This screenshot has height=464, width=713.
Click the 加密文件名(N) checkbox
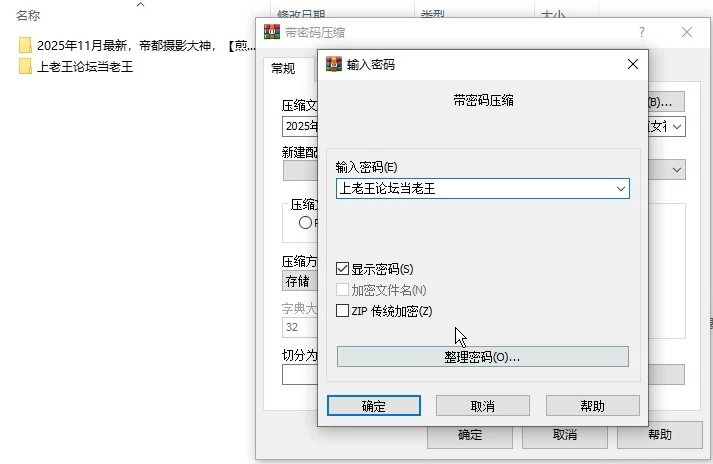pos(342,290)
